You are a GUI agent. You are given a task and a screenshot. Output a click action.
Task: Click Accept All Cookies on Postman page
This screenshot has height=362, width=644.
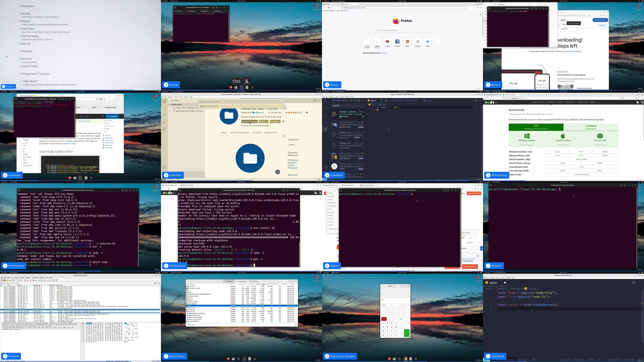[470, 266]
